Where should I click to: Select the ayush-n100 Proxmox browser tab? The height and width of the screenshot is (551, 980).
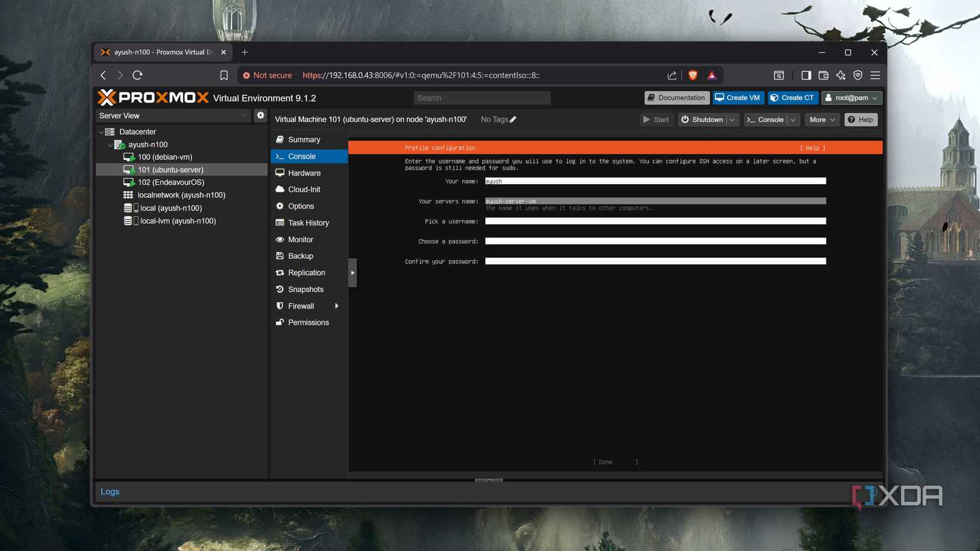pos(156,52)
